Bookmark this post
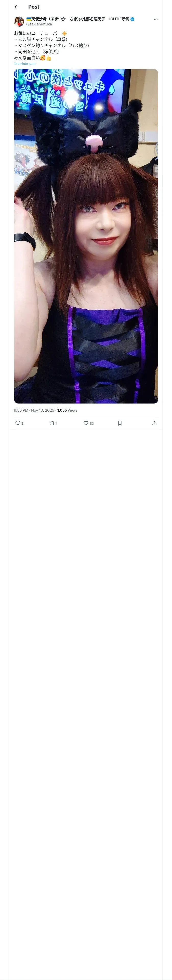Image resolution: width=172 pixels, height=980 pixels. click(120, 423)
